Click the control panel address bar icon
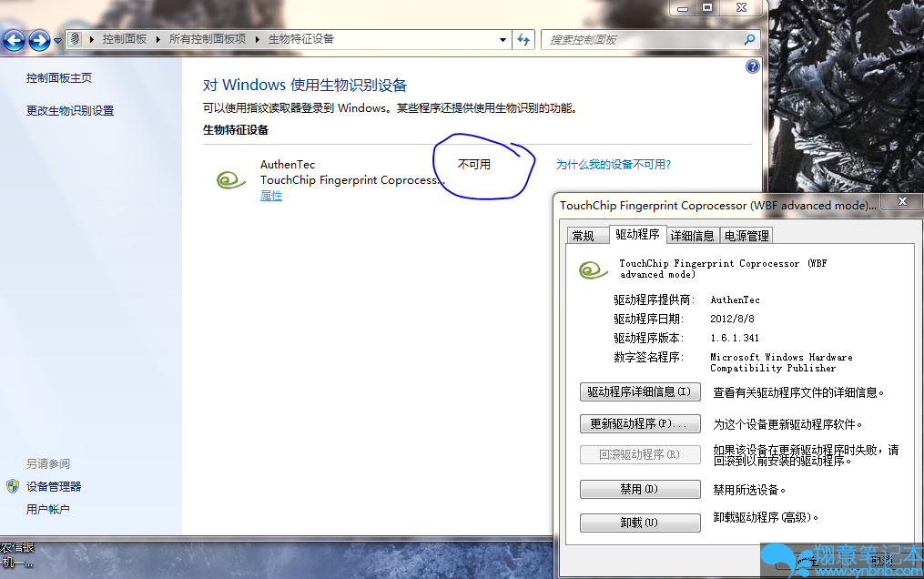Screen dimensions: 924x579 [75, 39]
